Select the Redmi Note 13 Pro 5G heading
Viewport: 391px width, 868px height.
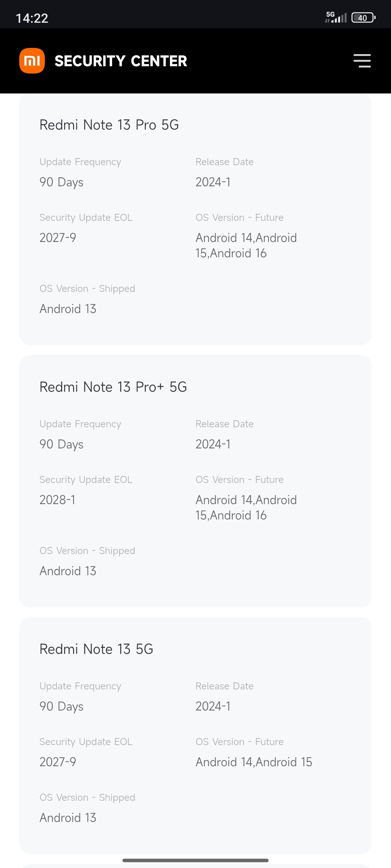109,125
